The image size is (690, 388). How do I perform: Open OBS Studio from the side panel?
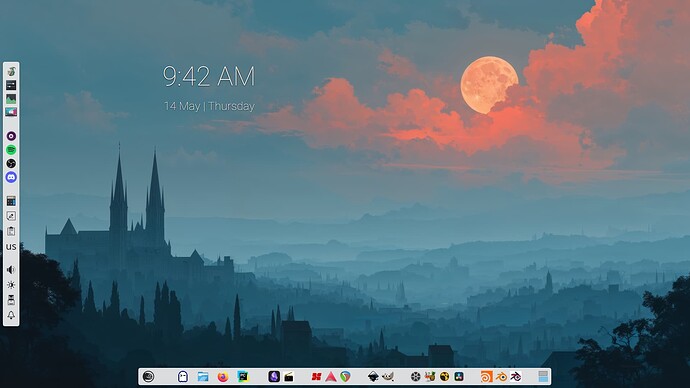[x=11, y=163]
